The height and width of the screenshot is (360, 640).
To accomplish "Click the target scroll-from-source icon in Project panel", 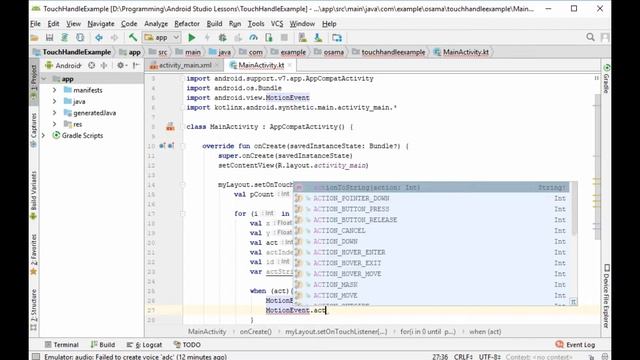I will (x=91, y=65).
